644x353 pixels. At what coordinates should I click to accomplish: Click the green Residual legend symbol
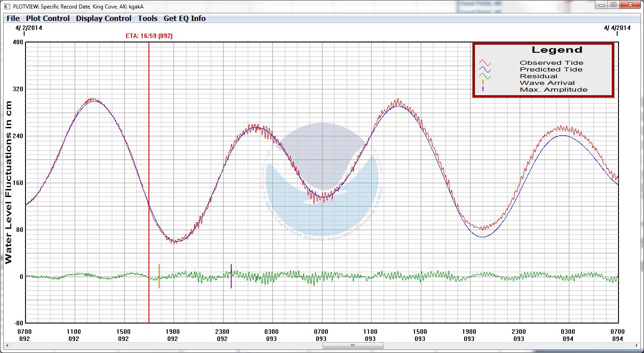point(485,76)
